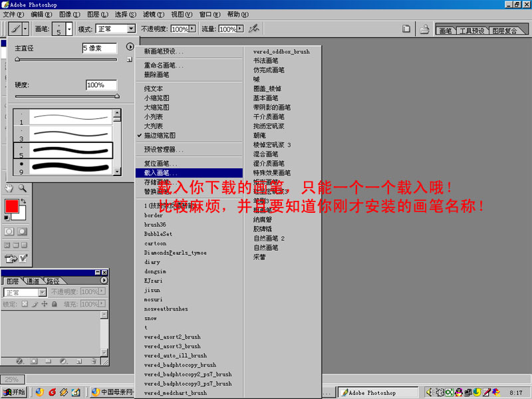Open the Layers blend mode dropdown
The width and height of the screenshot is (532, 399).
coord(42,292)
